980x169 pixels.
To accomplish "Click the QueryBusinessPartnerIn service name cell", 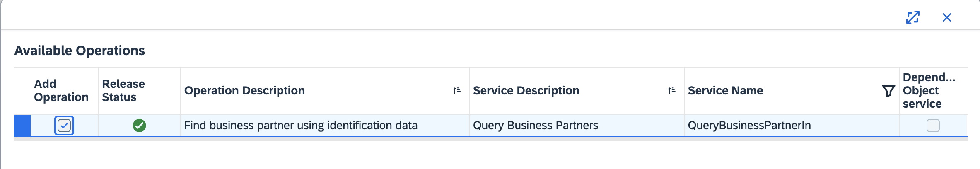I will coord(749,126).
